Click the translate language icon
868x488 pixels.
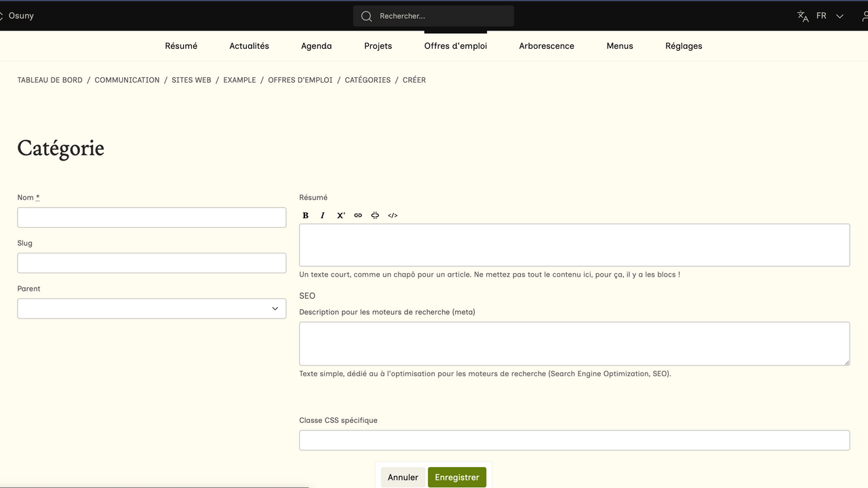click(x=803, y=16)
